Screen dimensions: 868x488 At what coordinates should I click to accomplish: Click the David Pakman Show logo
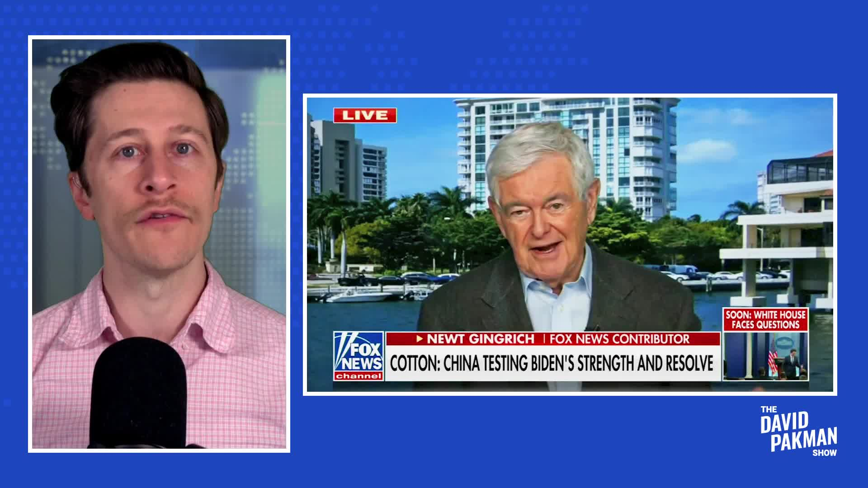click(798, 431)
